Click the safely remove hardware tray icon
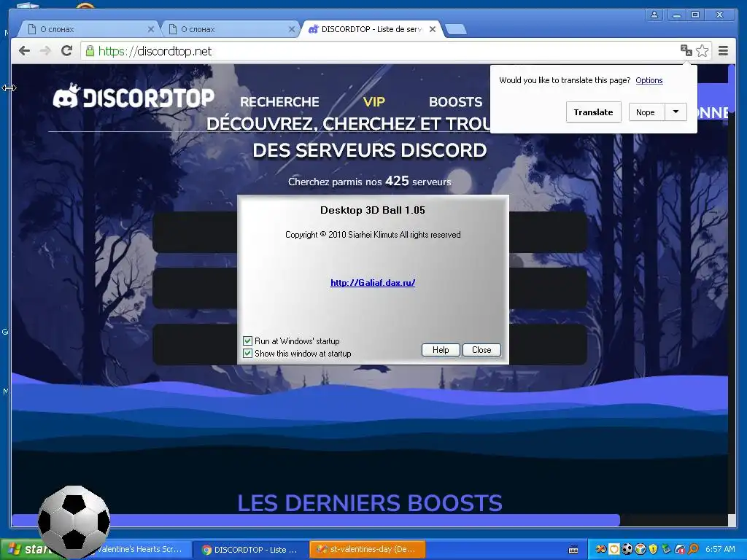Image resolution: width=747 pixels, height=560 pixels. [667, 550]
